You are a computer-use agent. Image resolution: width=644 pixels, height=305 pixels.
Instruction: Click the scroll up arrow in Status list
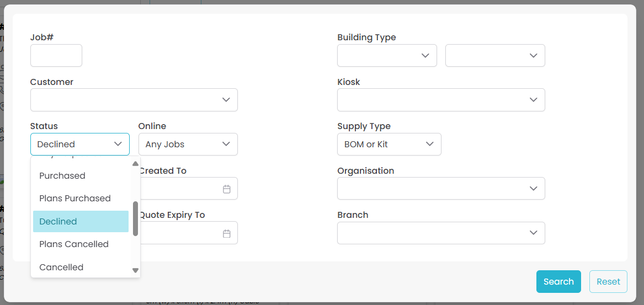(x=135, y=164)
